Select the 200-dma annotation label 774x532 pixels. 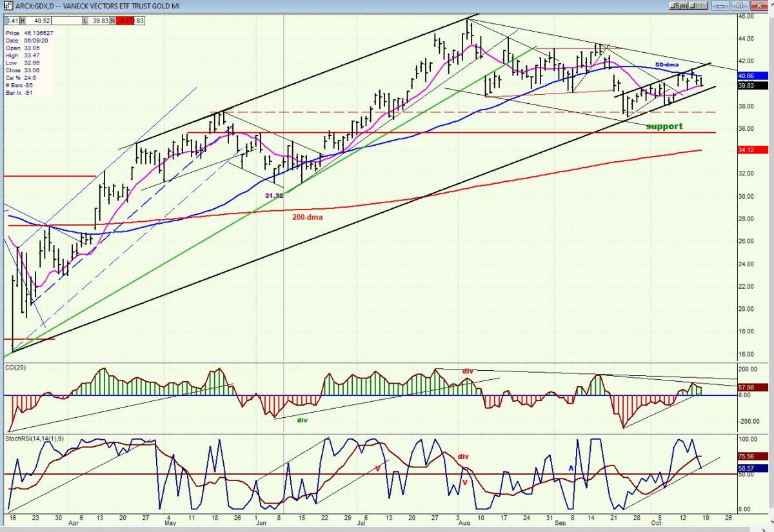click(307, 217)
